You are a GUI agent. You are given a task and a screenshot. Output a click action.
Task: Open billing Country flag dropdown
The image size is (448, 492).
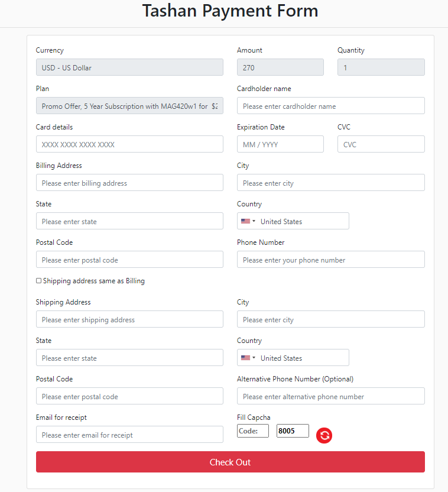(x=248, y=221)
